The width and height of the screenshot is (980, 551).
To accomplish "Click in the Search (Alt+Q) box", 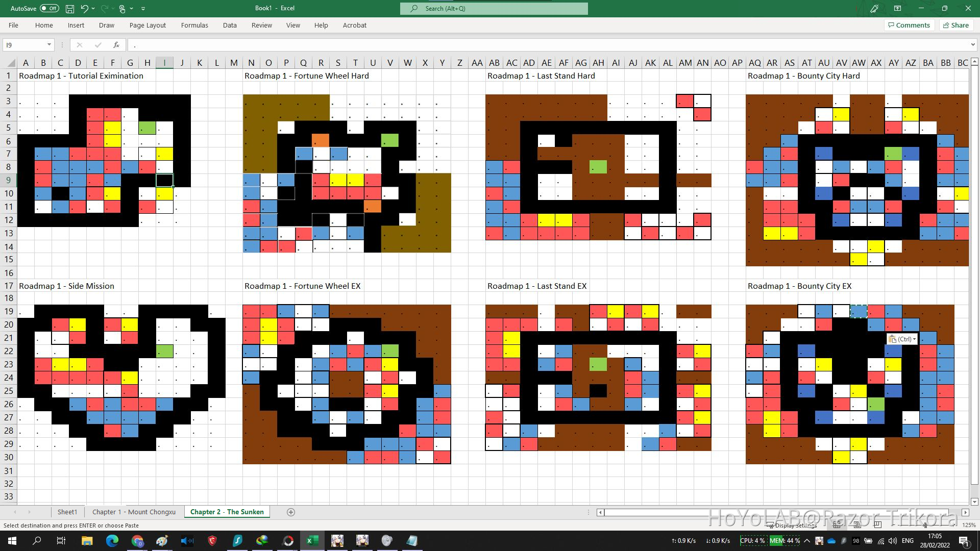I will click(494, 8).
